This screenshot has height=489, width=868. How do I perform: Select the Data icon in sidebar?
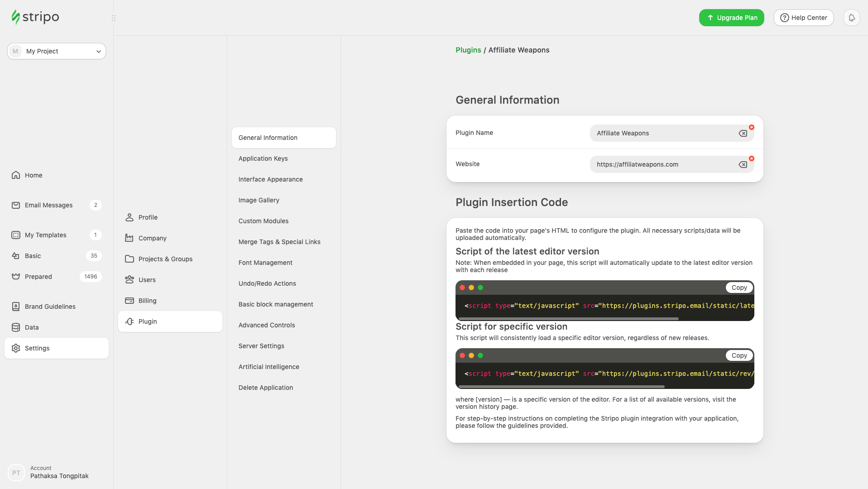tap(16, 327)
